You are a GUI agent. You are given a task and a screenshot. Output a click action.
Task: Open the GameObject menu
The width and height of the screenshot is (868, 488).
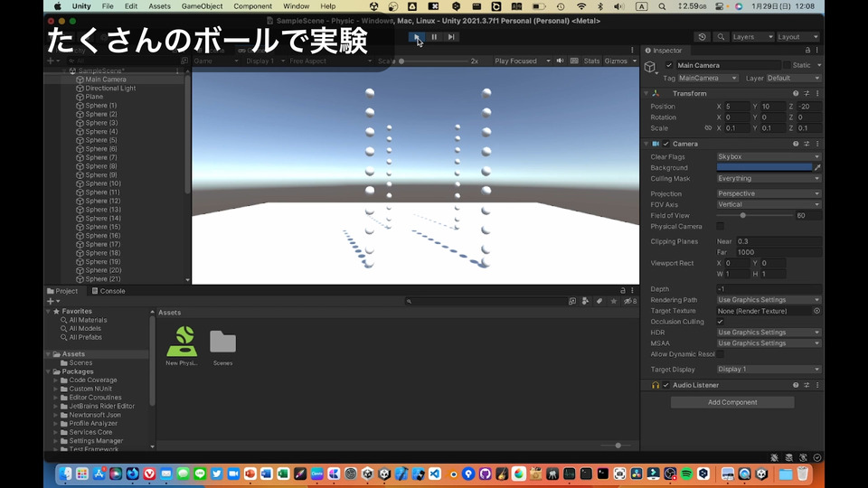click(x=202, y=6)
